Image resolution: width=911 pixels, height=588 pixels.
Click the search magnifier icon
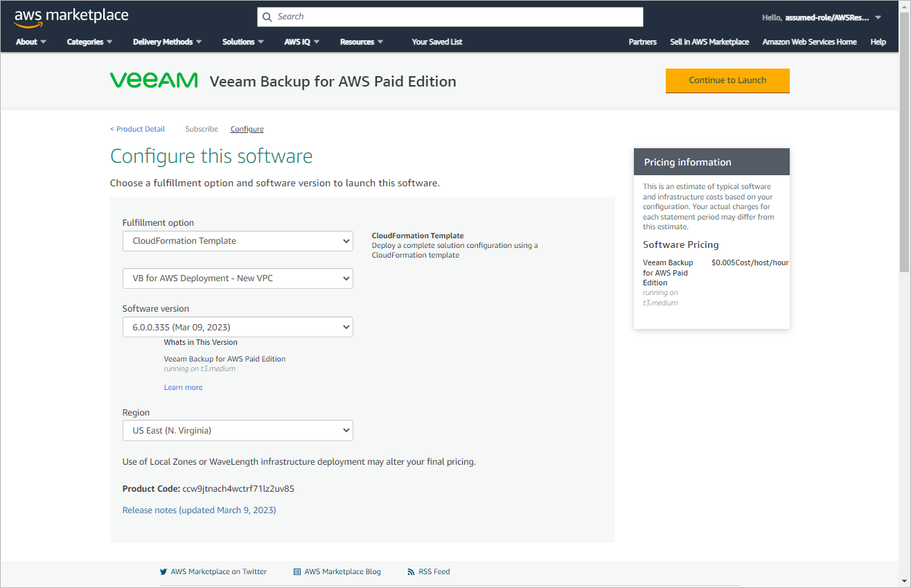(x=267, y=17)
